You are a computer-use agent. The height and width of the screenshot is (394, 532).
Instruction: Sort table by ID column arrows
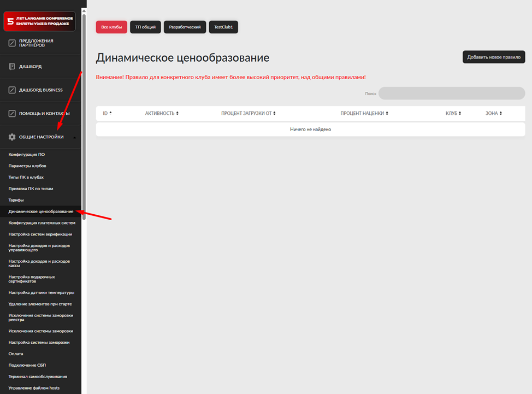coord(110,113)
